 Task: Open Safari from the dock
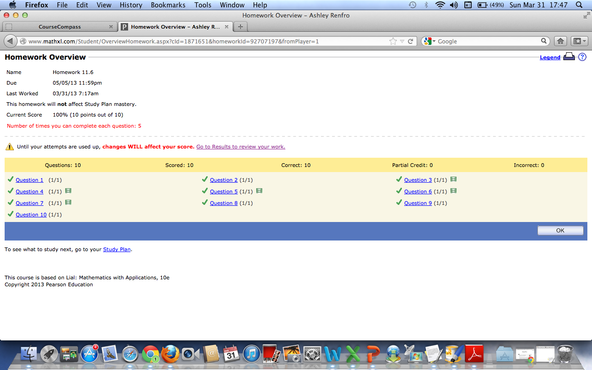pos(130,355)
